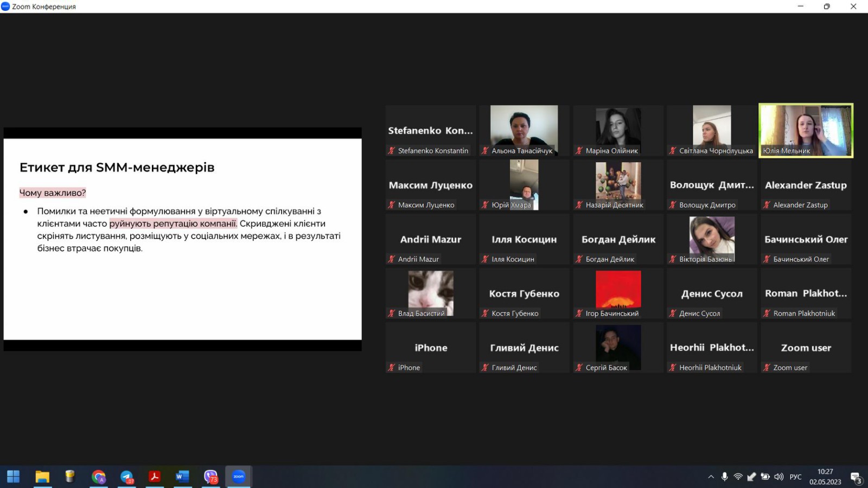Open Google Chrome from the taskbar
The width and height of the screenshot is (868, 488).
(x=98, y=477)
